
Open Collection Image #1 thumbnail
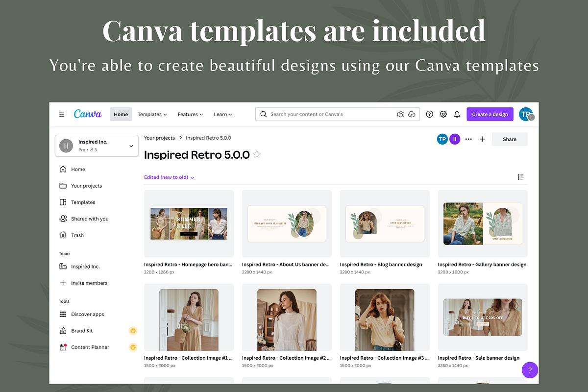[x=189, y=317]
